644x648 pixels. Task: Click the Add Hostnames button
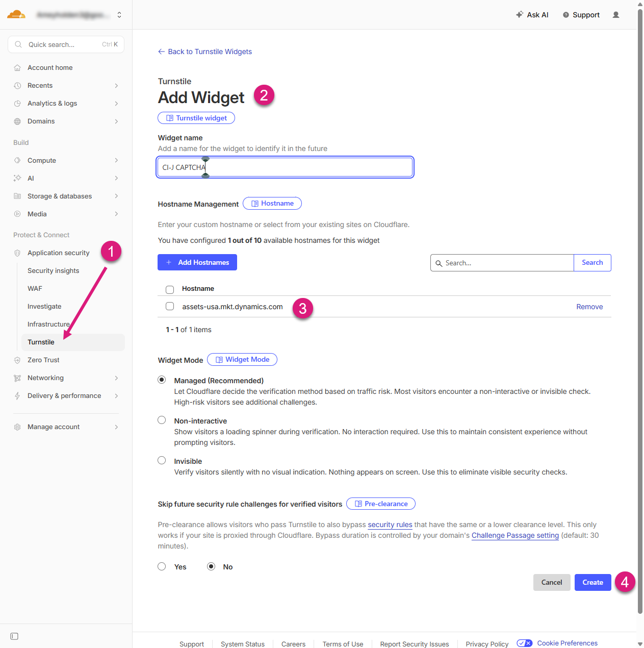pos(197,262)
